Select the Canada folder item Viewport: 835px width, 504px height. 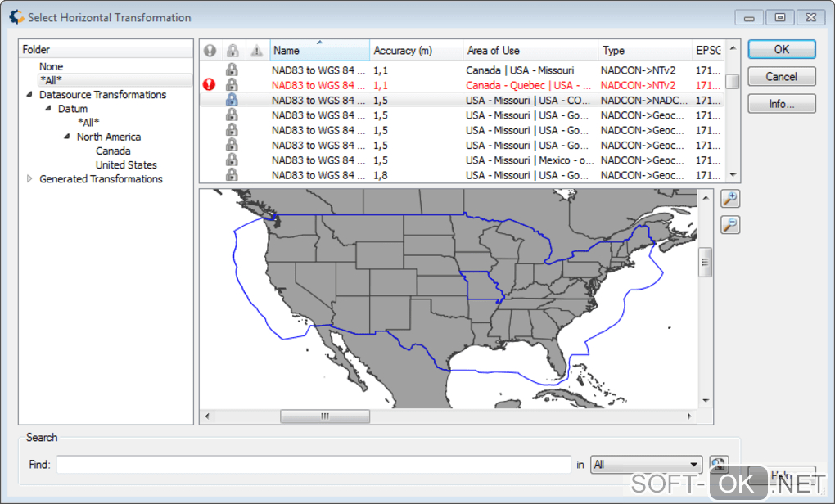pyautogui.click(x=113, y=151)
